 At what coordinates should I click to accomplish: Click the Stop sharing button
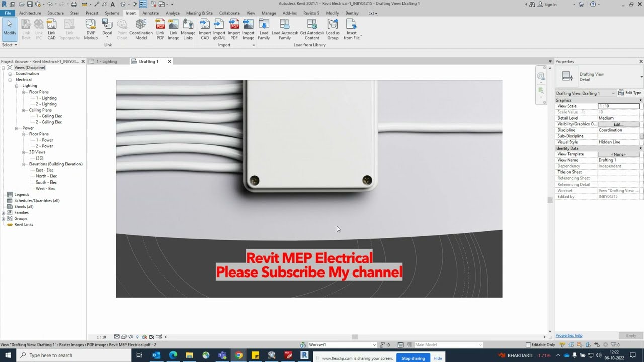[x=413, y=358]
